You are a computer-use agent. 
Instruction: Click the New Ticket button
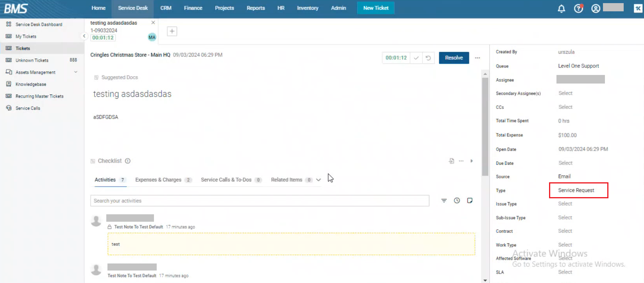pyautogui.click(x=376, y=8)
